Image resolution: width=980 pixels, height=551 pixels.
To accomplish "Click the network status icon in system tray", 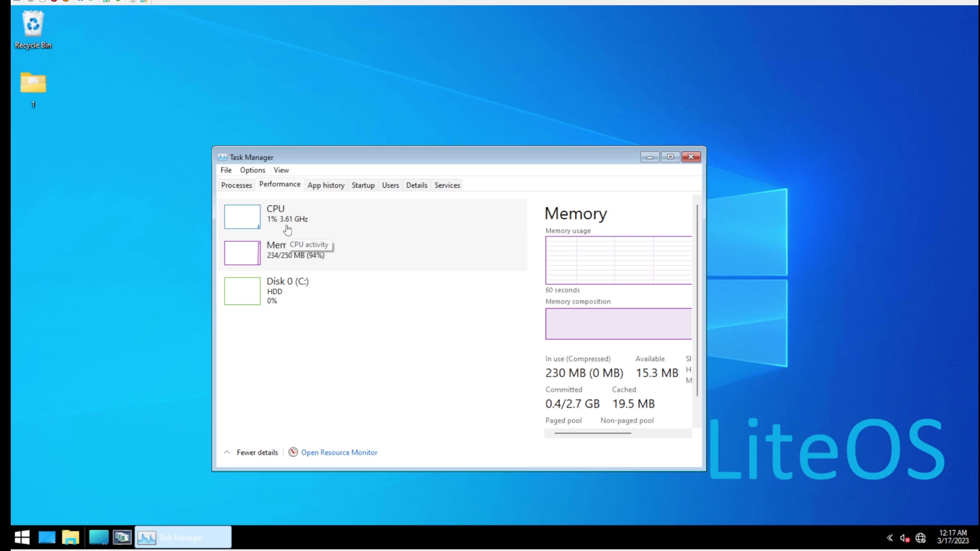I will point(921,537).
